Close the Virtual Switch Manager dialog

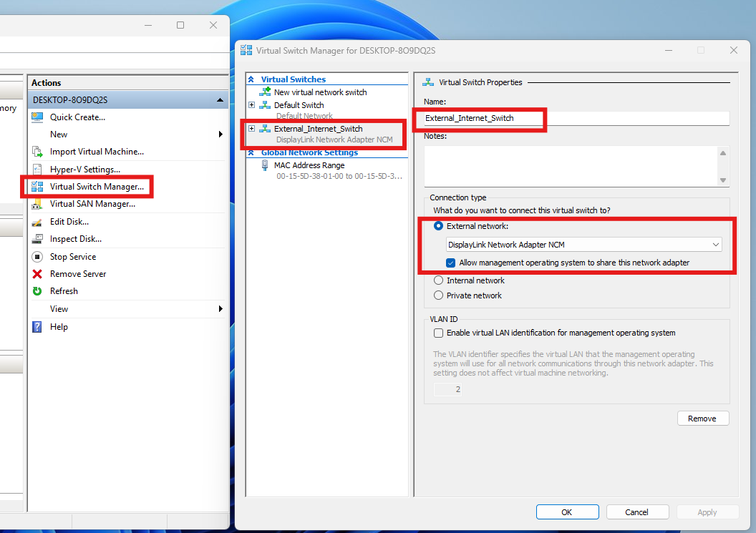tap(734, 50)
